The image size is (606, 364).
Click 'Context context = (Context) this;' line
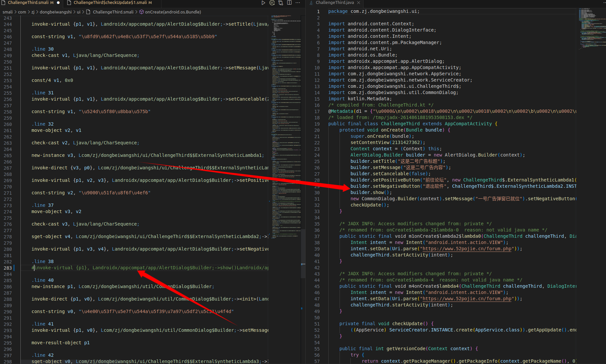(396, 149)
